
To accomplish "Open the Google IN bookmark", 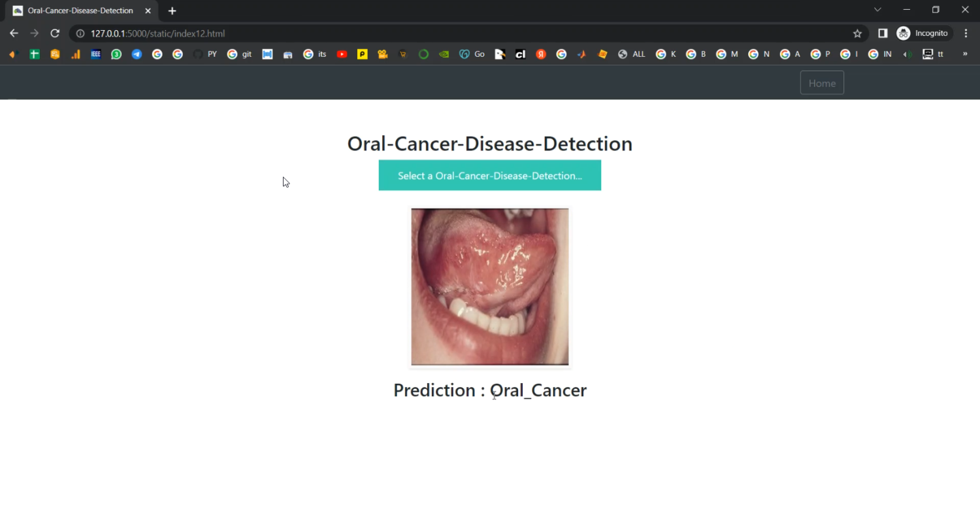I will tap(879, 54).
